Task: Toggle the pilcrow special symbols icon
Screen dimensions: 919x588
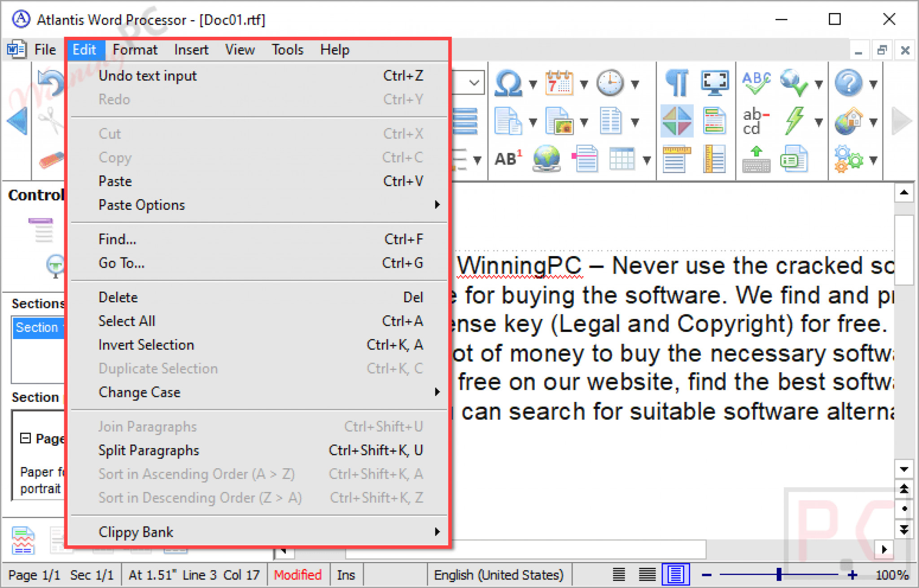Action: (677, 83)
